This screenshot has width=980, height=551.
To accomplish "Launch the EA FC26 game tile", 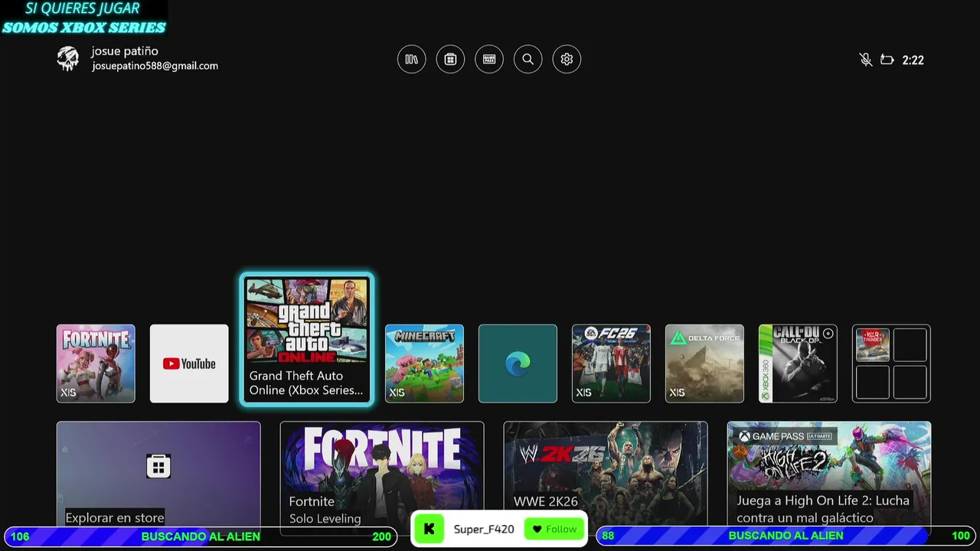I will (x=611, y=364).
